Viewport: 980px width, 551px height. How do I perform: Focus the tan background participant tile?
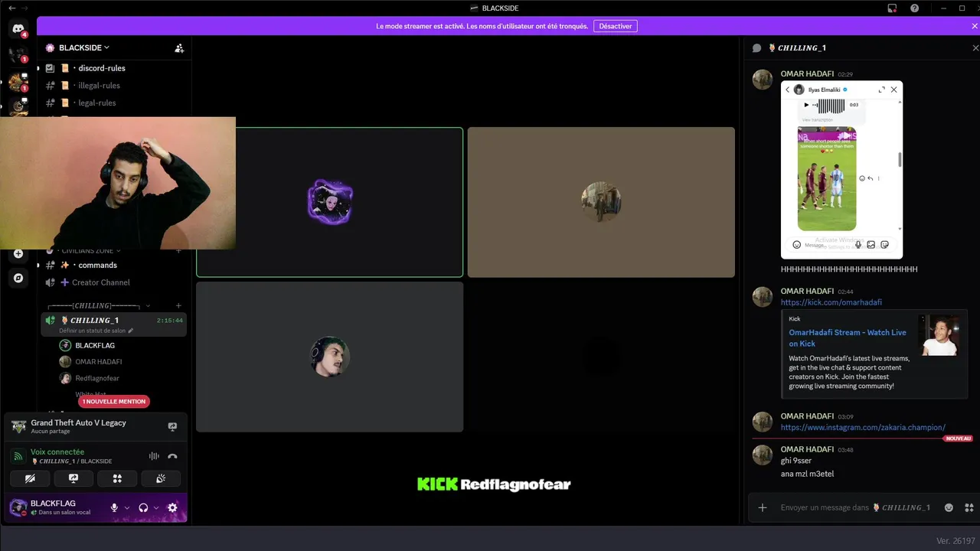click(601, 202)
